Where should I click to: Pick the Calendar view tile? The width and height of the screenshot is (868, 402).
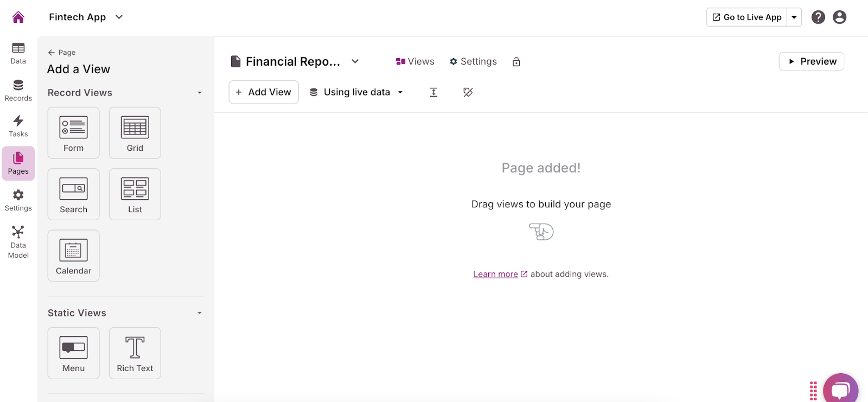[x=73, y=256]
